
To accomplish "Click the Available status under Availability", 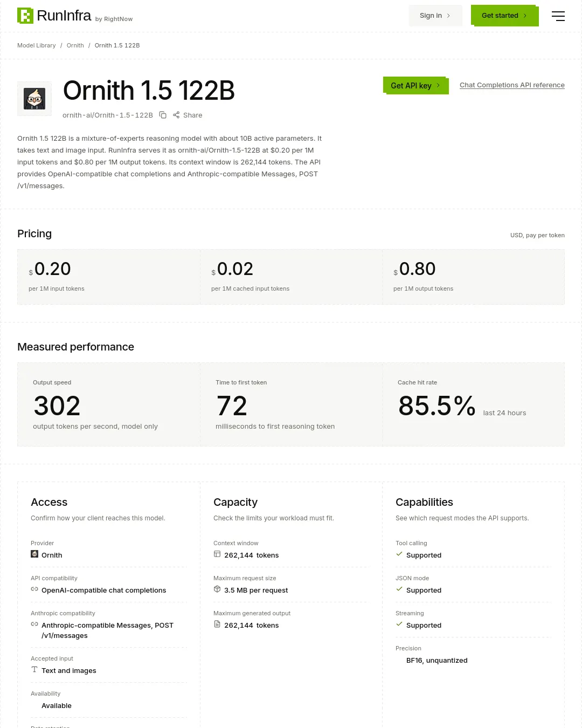I will pos(57,706).
